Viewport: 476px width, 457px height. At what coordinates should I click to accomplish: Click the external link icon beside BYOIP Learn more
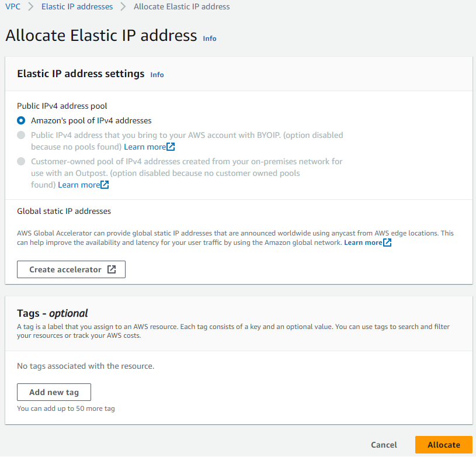tap(169, 147)
